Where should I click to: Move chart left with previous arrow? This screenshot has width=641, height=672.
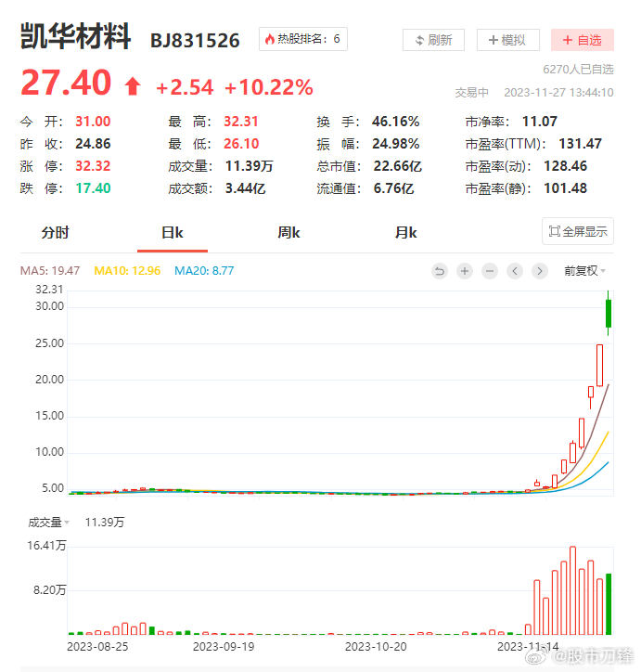(515, 271)
